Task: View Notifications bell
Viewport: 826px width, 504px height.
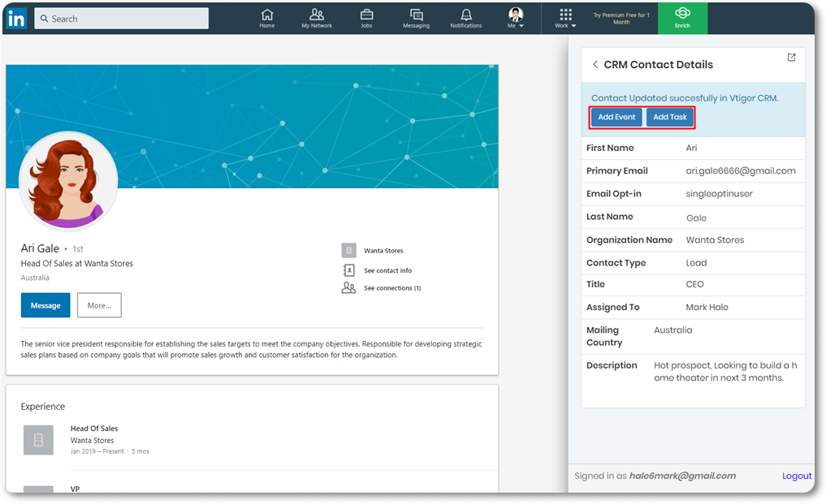Action: (466, 18)
